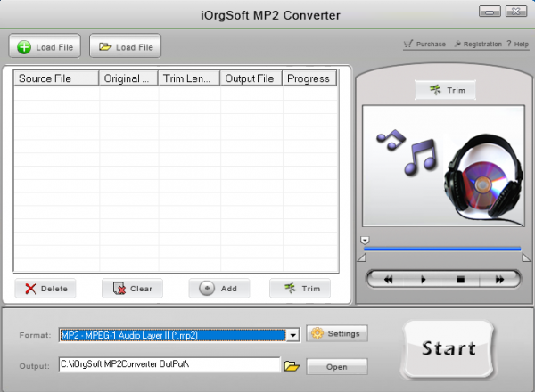This screenshot has height=392, width=535.
Task: Click the Trim Len... column header
Action: (189, 78)
